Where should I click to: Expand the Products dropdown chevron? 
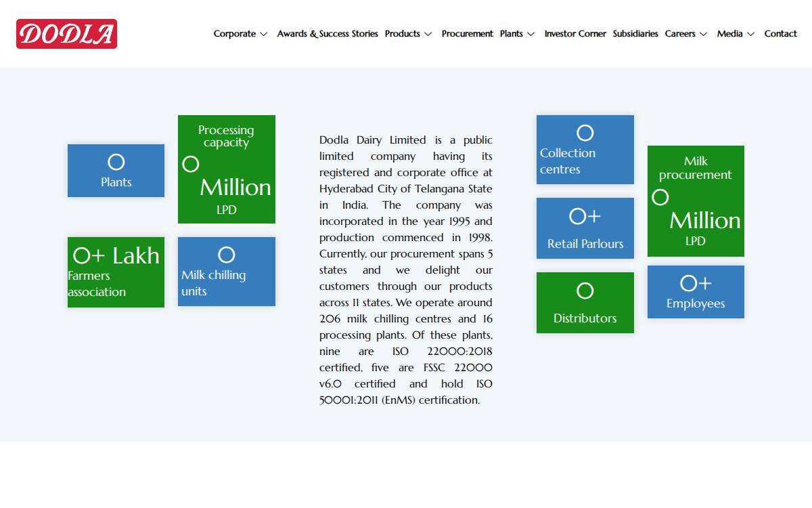tap(428, 34)
